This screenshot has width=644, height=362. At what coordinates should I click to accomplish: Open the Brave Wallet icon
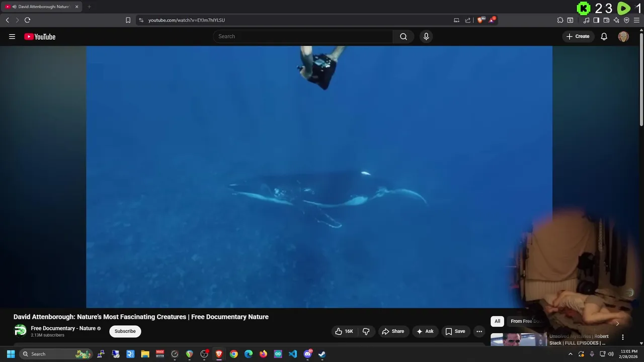point(606,20)
